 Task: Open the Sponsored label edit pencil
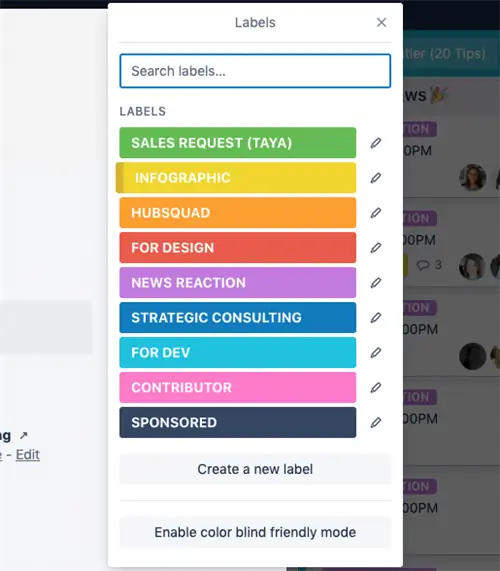pyautogui.click(x=376, y=423)
